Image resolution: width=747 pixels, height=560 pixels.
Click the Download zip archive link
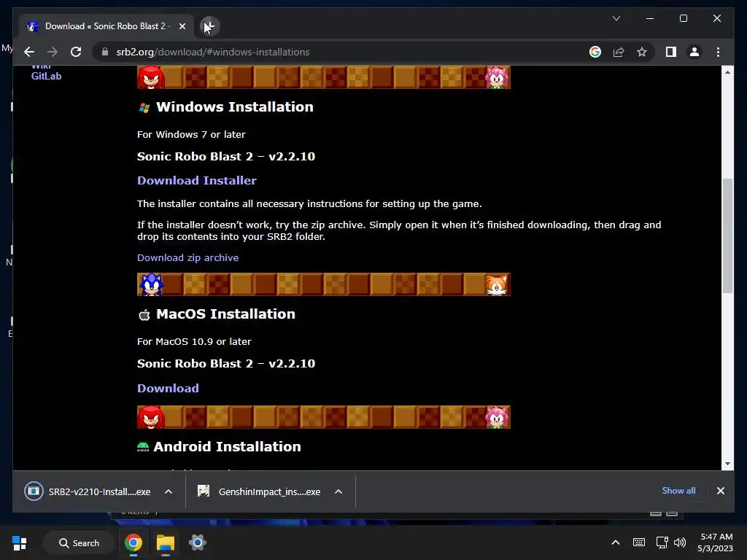click(187, 257)
